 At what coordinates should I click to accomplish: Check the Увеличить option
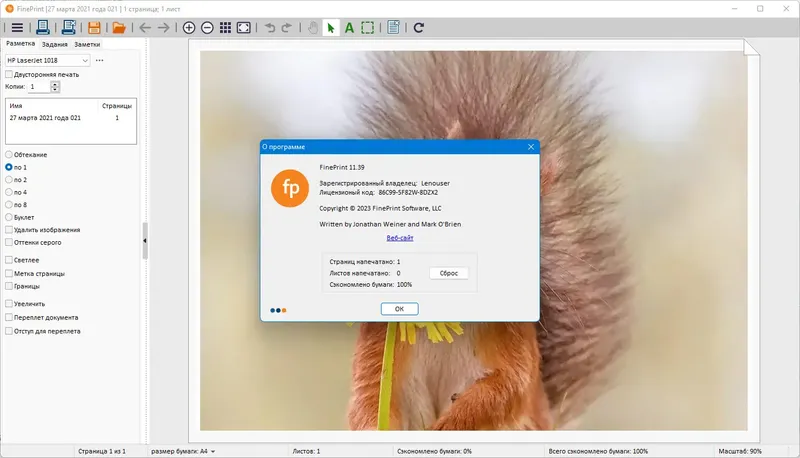(9, 303)
